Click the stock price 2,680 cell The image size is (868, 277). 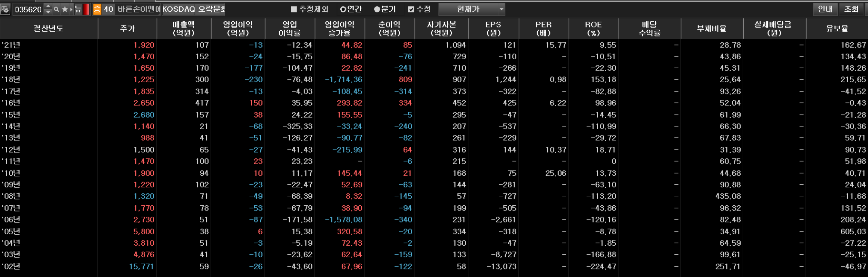tap(144, 115)
